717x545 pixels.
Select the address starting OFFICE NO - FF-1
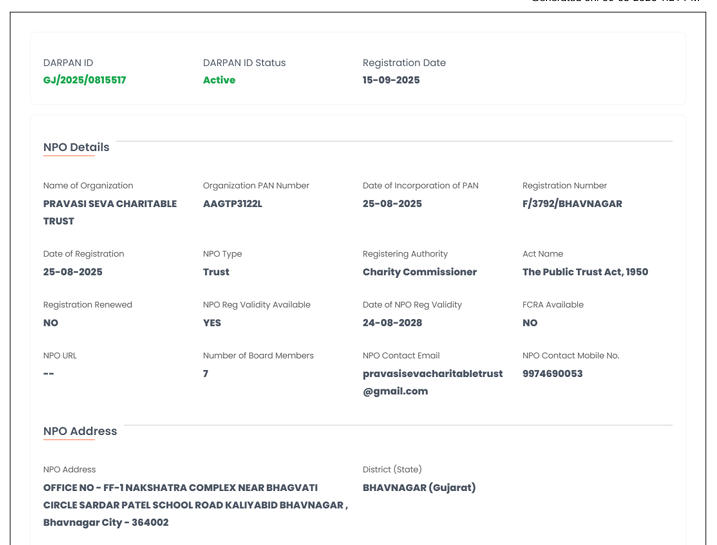(196, 505)
